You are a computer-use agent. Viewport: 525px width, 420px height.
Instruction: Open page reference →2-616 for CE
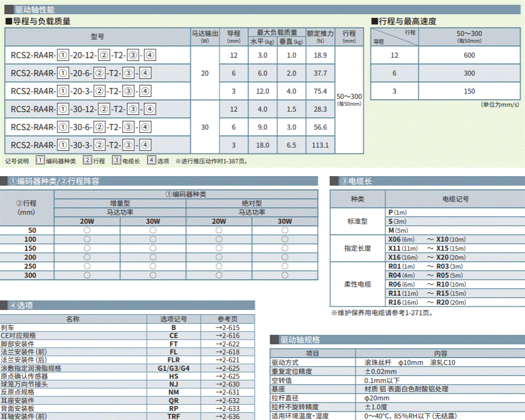coord(228,335)
